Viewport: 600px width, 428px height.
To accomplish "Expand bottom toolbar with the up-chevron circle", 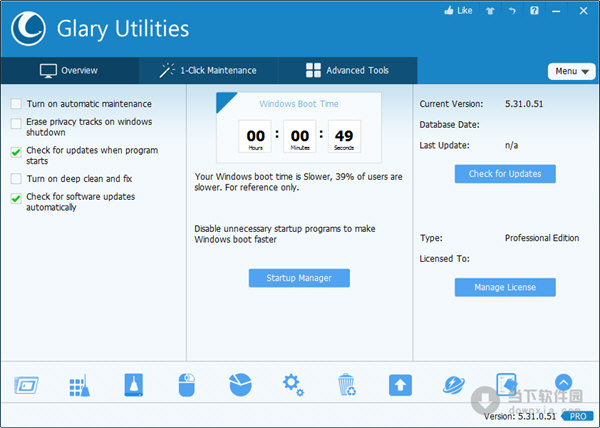I will coord(563,382).
